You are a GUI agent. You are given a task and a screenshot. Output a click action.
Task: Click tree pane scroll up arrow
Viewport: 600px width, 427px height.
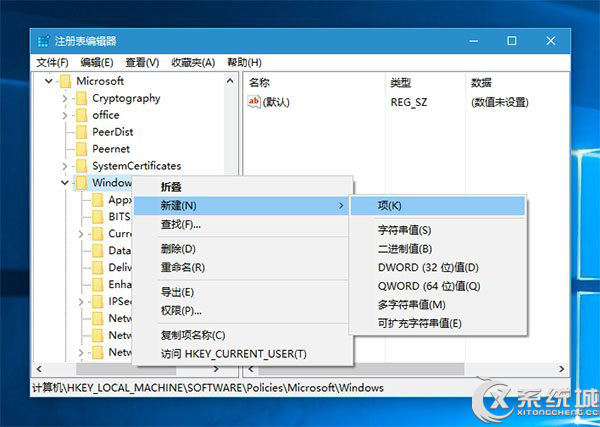pyautogui.click(x=230, y=81)
